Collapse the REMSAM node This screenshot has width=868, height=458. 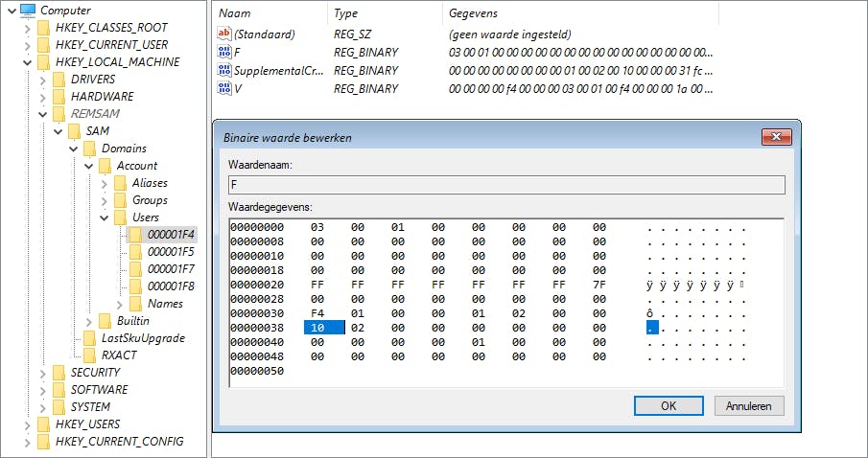[43, 114]
